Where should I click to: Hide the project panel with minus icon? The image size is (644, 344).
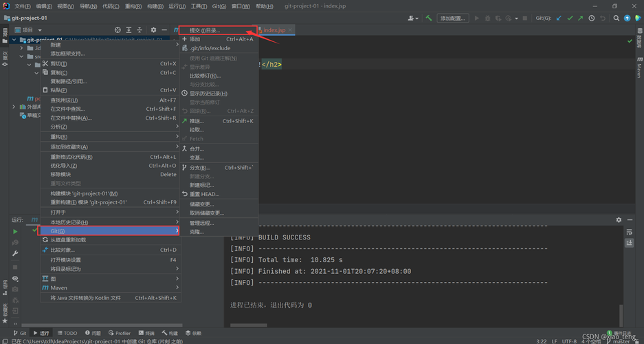[x=164, y=30]
